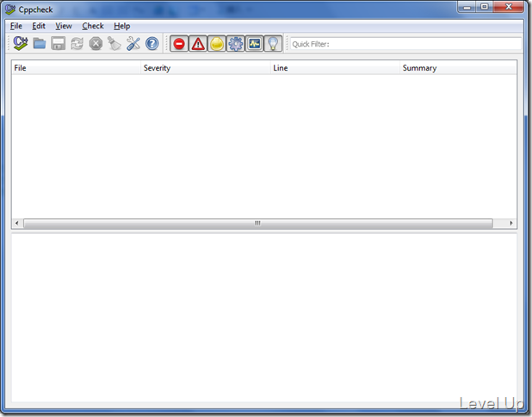Sort results by Severity column header
The height and width of the screenshot is (417, 532).
[x=205, y=68]
